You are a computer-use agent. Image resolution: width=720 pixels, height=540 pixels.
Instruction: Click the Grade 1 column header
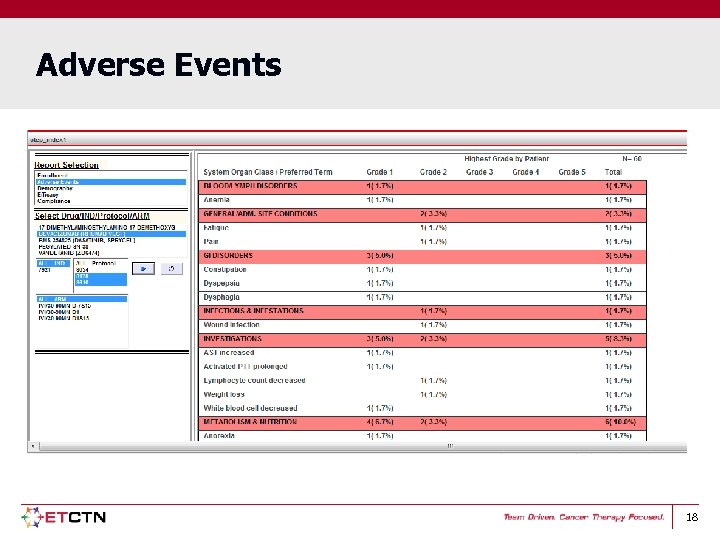(379, 172)
